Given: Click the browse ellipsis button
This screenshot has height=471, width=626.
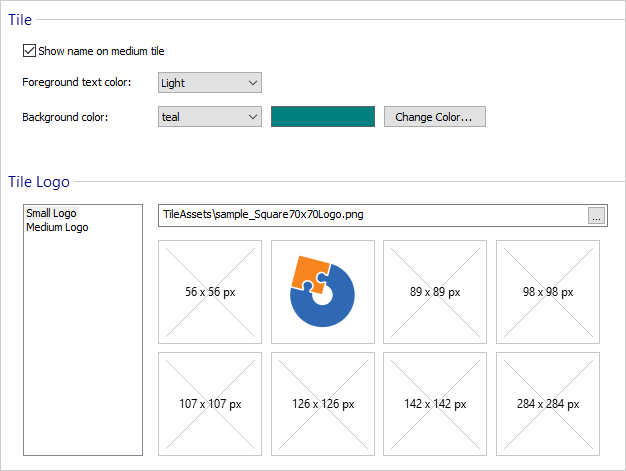Looking at the screenshot, I should click(x=596, y=216).
